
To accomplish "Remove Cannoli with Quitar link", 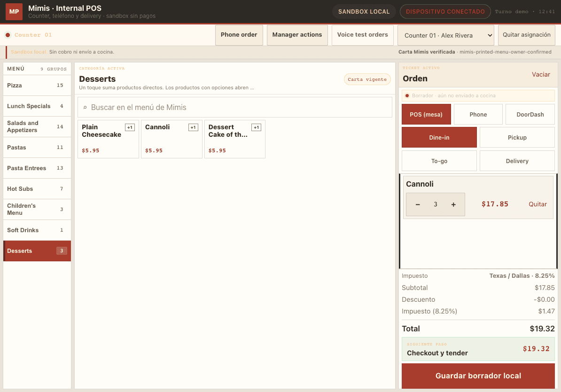I will coord(538,204).
